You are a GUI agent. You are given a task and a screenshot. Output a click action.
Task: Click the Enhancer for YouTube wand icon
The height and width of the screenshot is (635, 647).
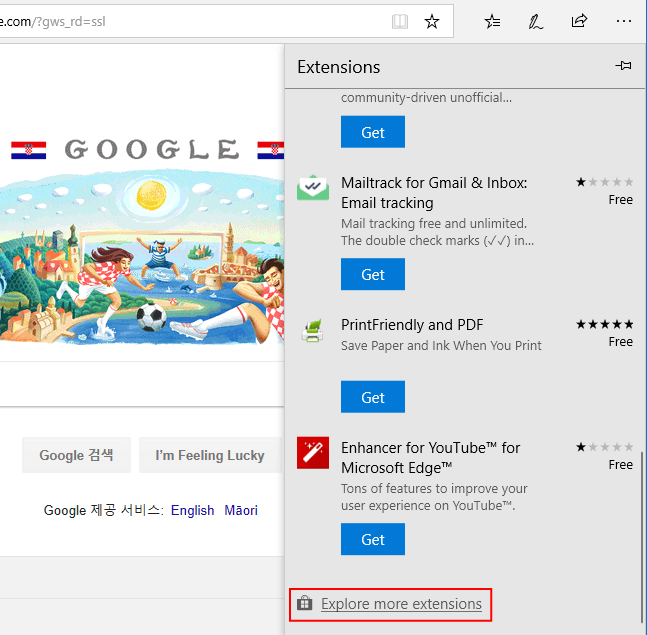click(x=313, y=453)
